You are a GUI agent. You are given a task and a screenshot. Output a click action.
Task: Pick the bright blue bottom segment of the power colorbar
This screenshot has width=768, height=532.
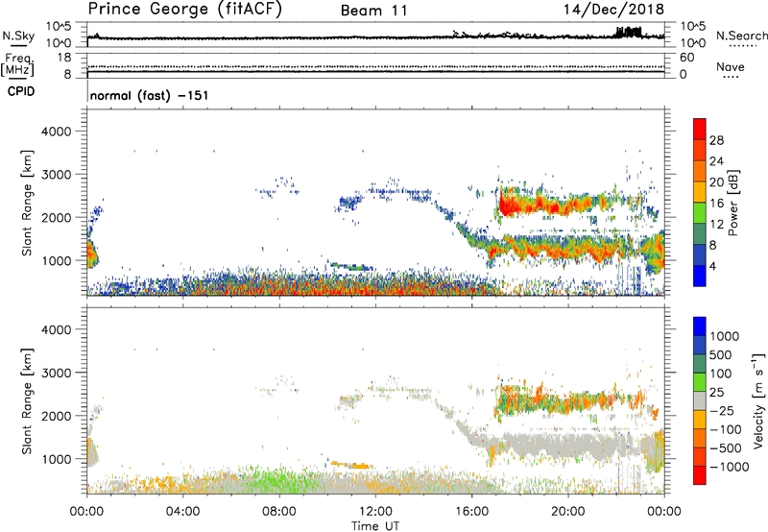700,277
